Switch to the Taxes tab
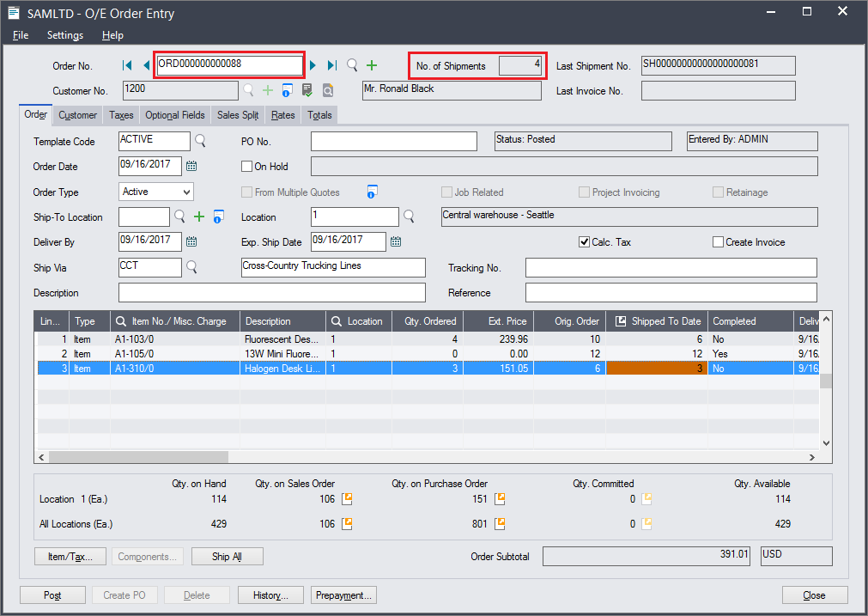The width and height of the screenshot is (868, 616). pyautogui.click(x=121, y=114)
